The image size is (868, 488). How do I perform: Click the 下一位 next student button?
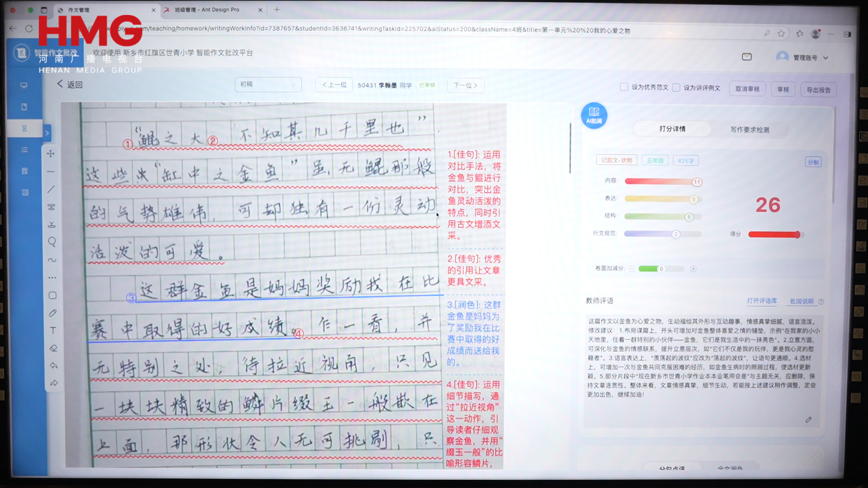tap(465, 85)
